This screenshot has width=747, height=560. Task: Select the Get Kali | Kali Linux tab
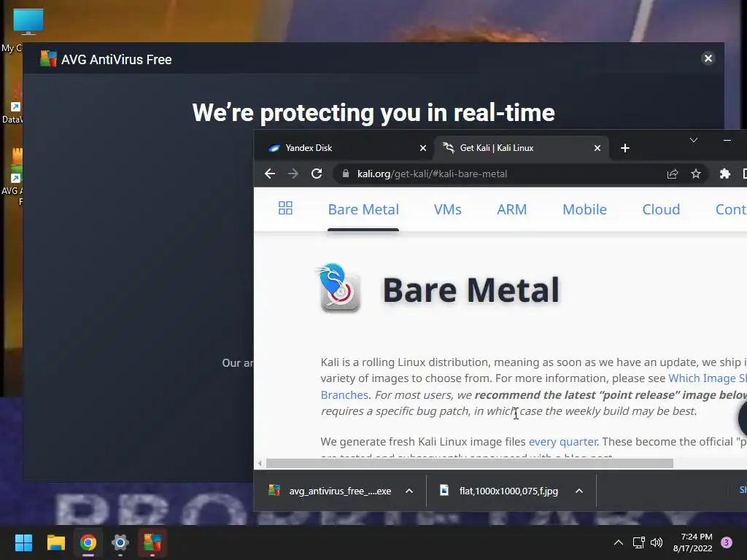(x=522, y=148)
